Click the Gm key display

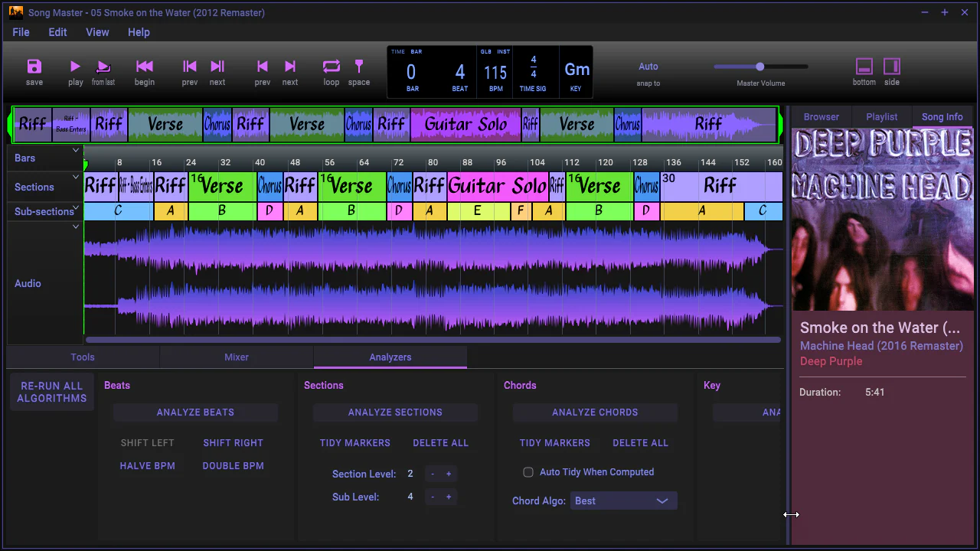pos(577,70)
